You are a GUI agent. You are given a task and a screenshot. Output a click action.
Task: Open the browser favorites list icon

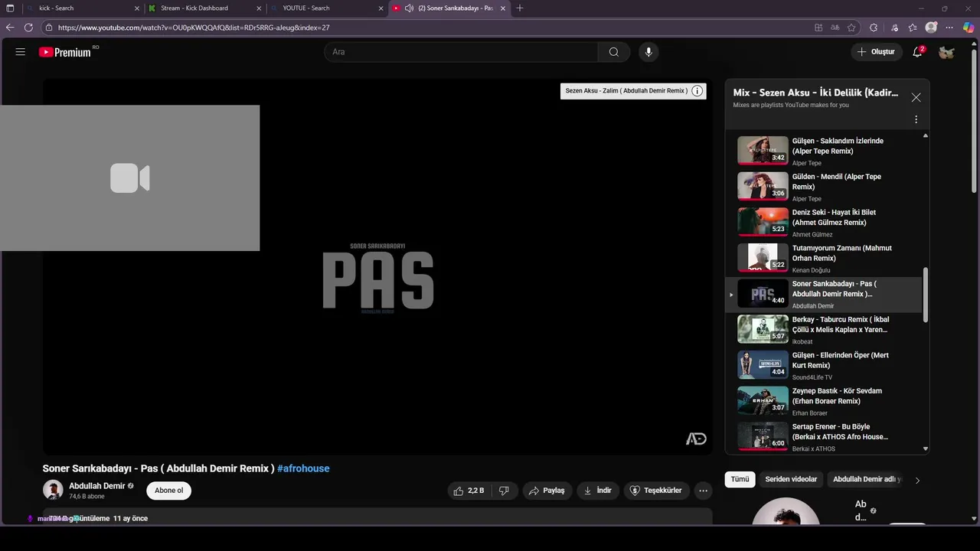coord(913,28)
